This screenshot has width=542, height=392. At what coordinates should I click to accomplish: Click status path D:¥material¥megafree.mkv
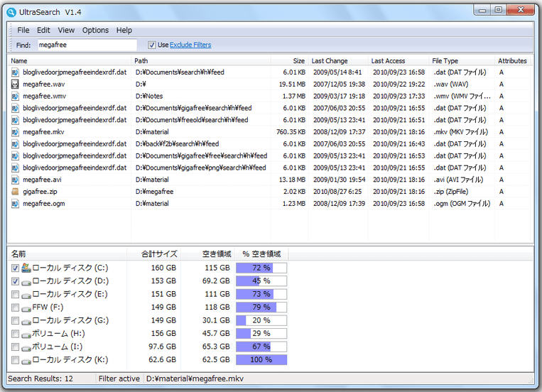click(x=195, y=379)
